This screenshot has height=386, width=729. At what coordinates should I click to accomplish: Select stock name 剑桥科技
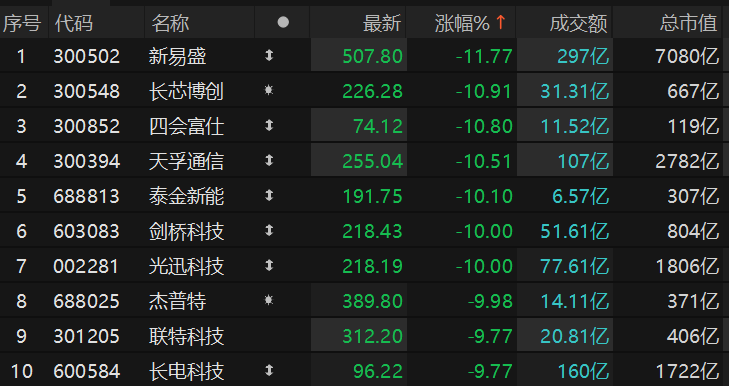click(x=186, y=232)
